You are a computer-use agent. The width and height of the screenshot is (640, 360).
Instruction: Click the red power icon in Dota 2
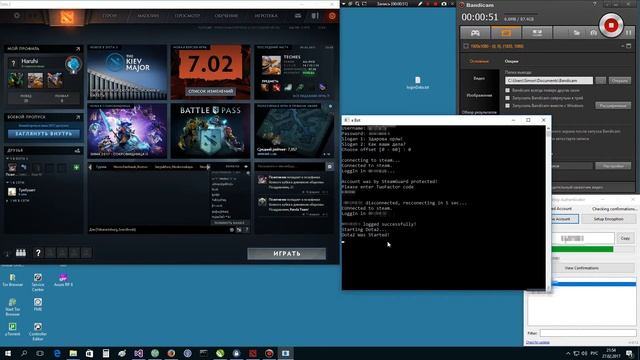pyautogui.click(x=332, y=16)
